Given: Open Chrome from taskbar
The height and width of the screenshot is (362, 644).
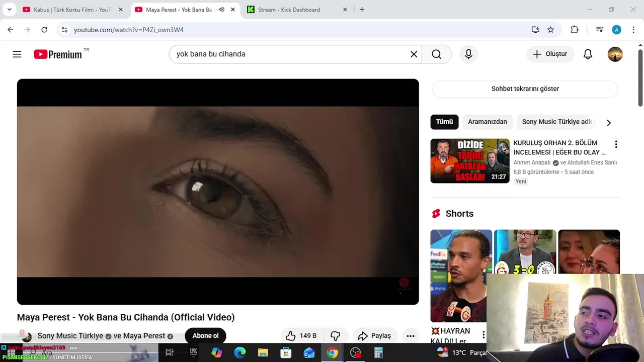Looking at the screenshot, I should pyautogui.click(x=332, y=353).
